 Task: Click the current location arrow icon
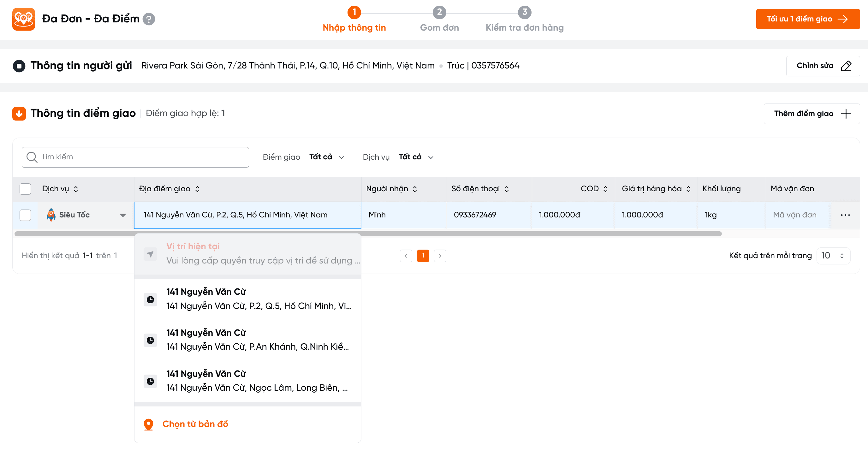(150, 254)
